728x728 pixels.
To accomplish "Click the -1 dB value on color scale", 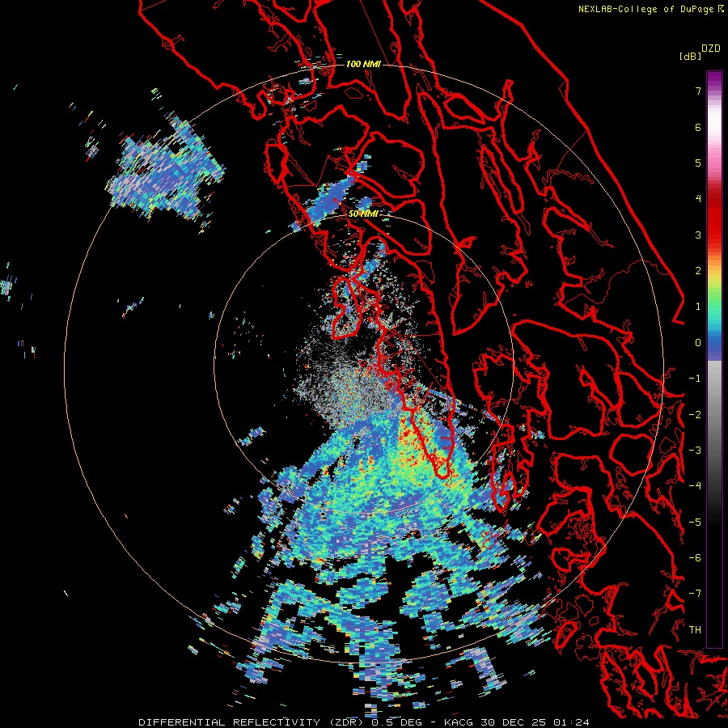I will click(x=695, y=379).
